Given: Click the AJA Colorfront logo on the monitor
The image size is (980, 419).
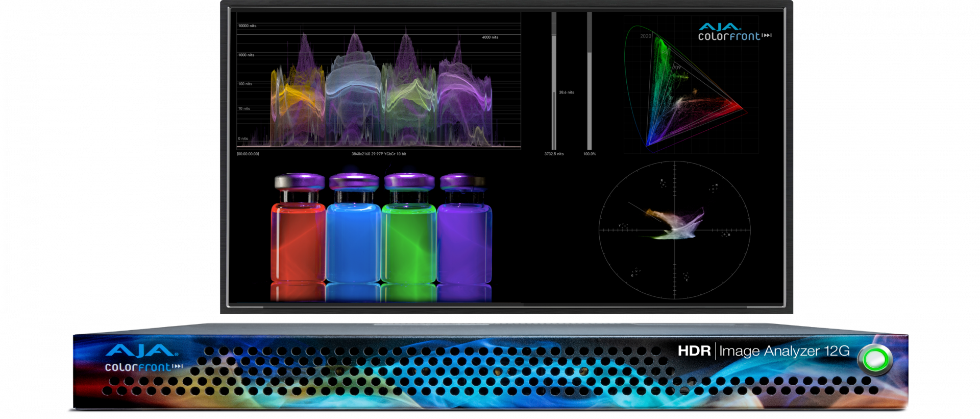Looking at the screenshot, I should 734,32.
